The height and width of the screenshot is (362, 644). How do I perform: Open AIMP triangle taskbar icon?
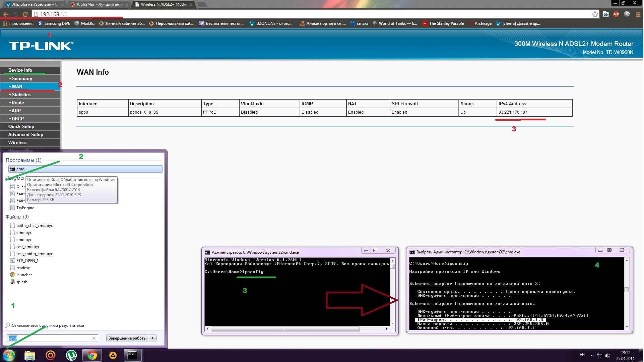[113, 355]
